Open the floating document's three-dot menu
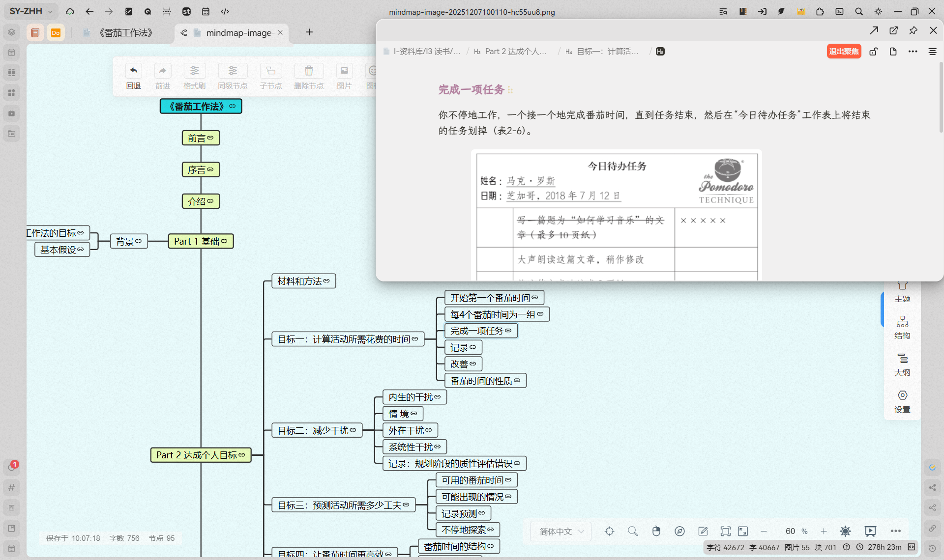This screenshot has width=944, height=560. click(x=913, y=52)
